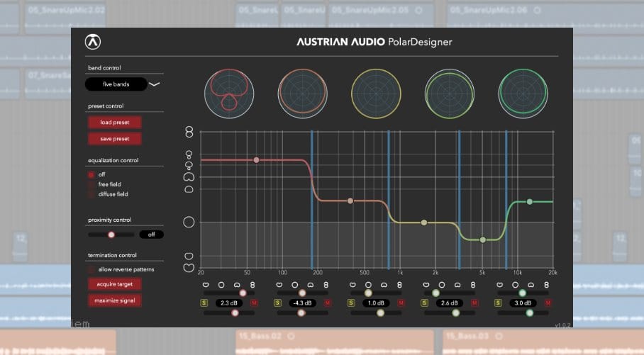Select omni pattern icon for the 3.0 dB band
644x355 pixels.
516,284
